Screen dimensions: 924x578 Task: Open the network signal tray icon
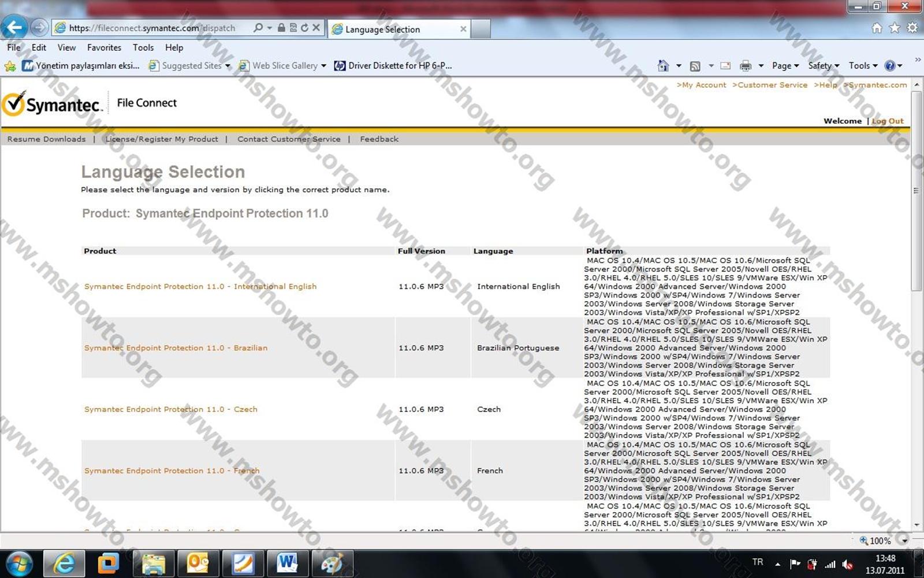click(x=830, y=564)
